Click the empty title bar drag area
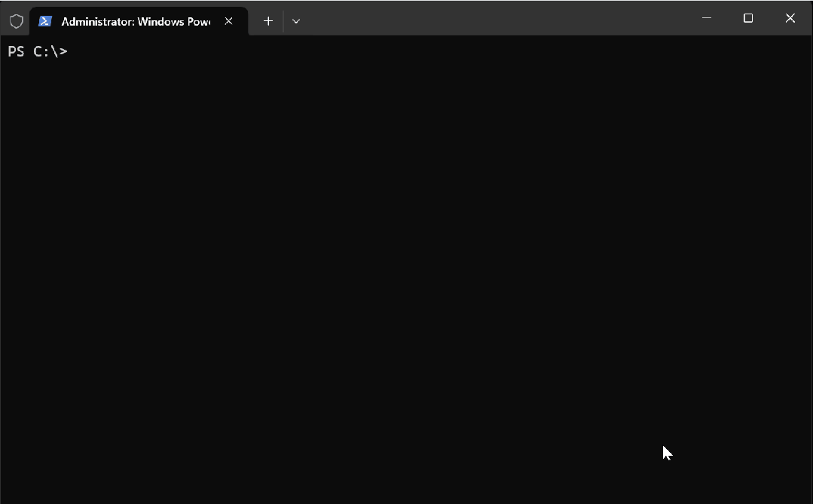 click(x=490, y=18)
